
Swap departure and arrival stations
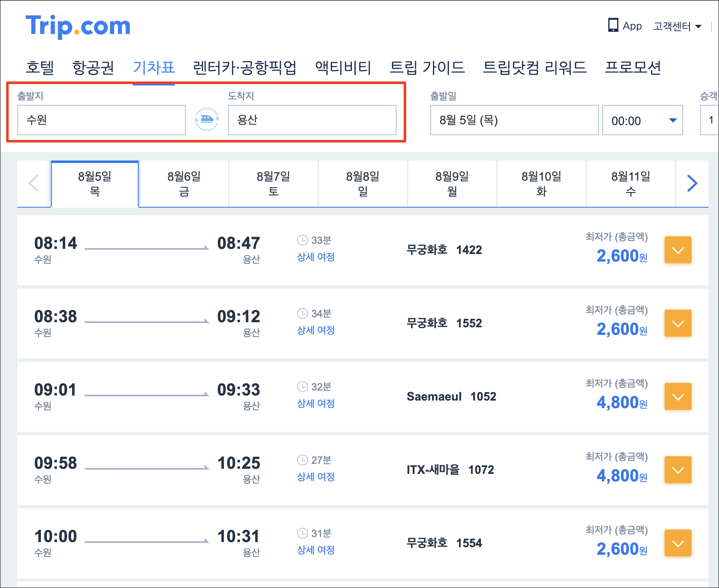(x=207, y=120)
